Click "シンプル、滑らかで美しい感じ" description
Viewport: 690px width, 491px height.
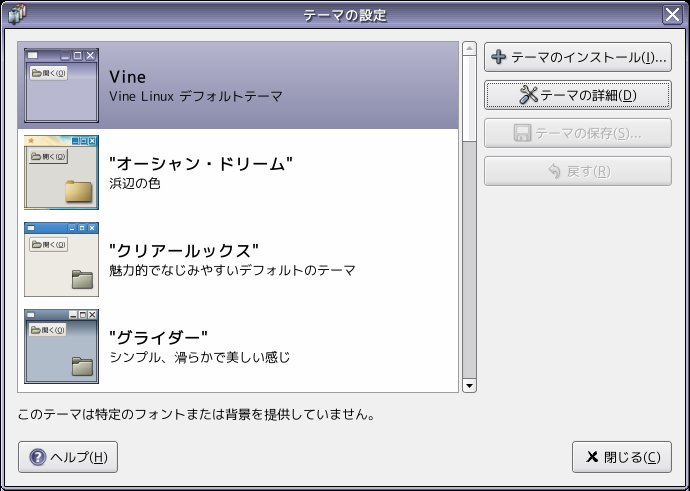pyautogui.click(x=200, y=357)
